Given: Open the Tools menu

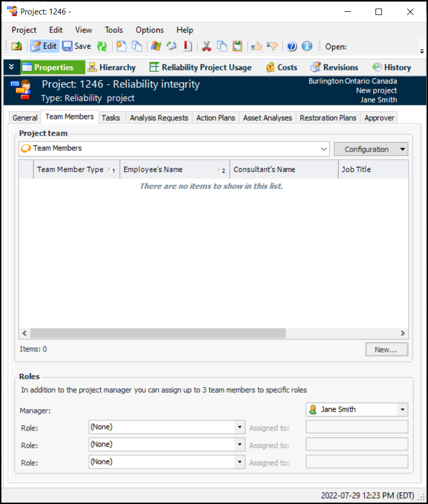Looking at the screenshot, I should pyautogui.click(x=114, y=30).
